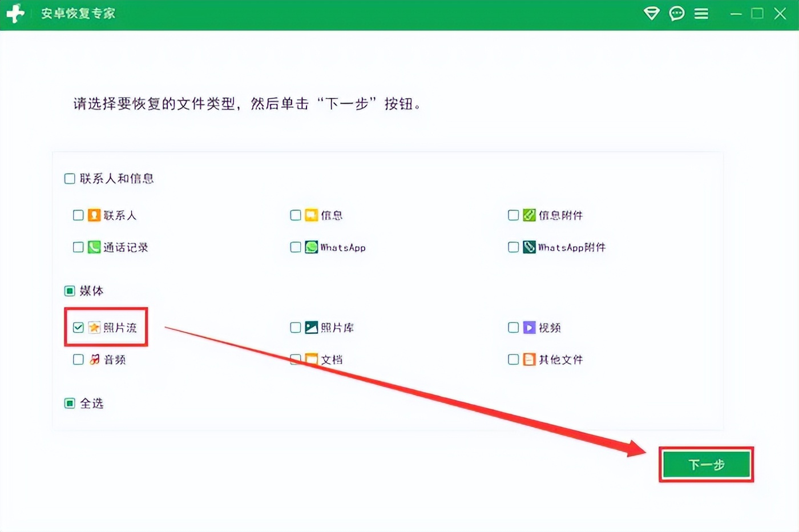Click the 文档 documents label
This screenshot has width=799, height=532.
(x=332, y=360)
